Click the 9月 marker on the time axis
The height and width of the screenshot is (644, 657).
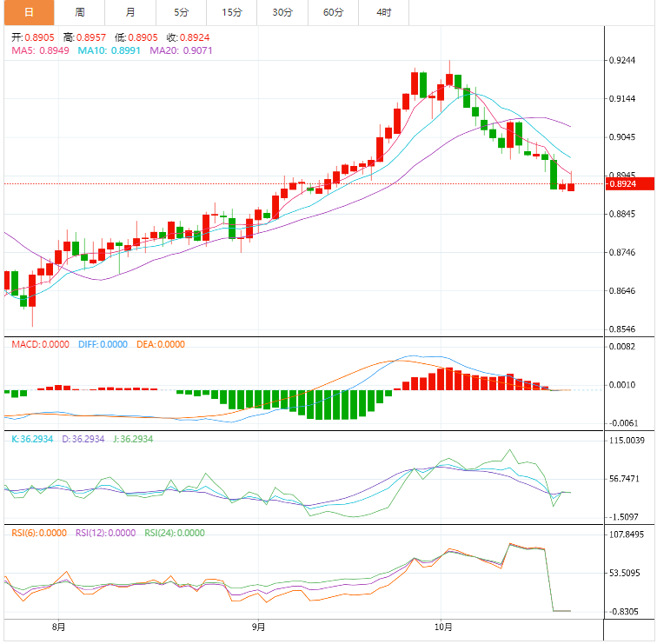(x=258, y=627)
